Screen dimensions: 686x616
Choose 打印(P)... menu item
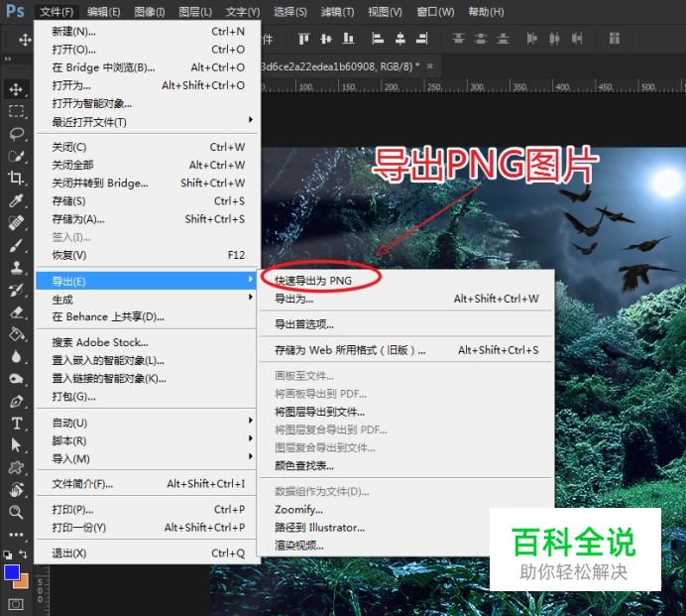click(x=148, y=509)
